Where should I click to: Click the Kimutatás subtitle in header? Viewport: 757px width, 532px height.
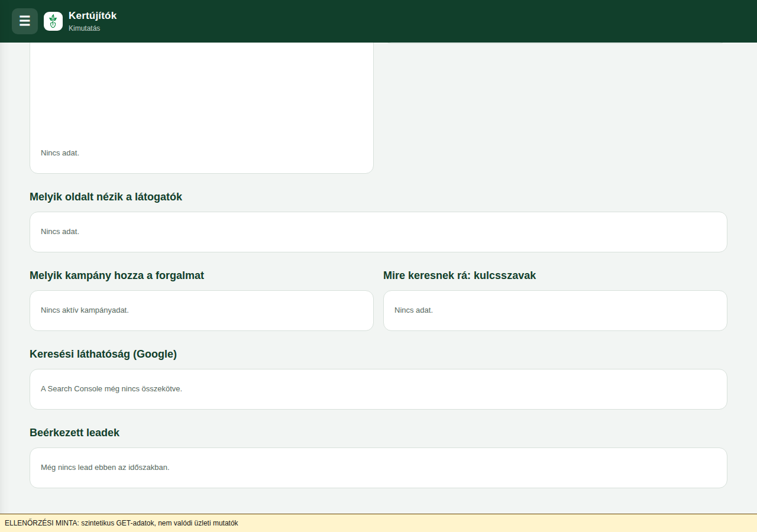coord(85,28)
